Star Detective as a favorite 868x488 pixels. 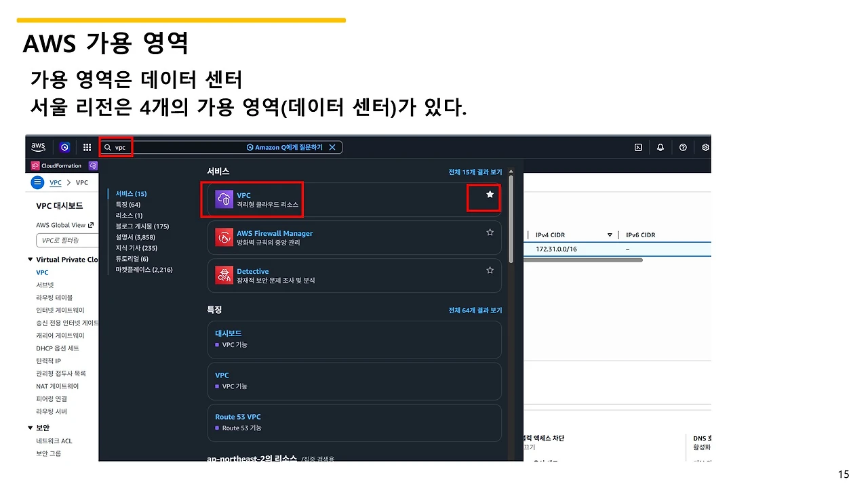pos(490,270)
